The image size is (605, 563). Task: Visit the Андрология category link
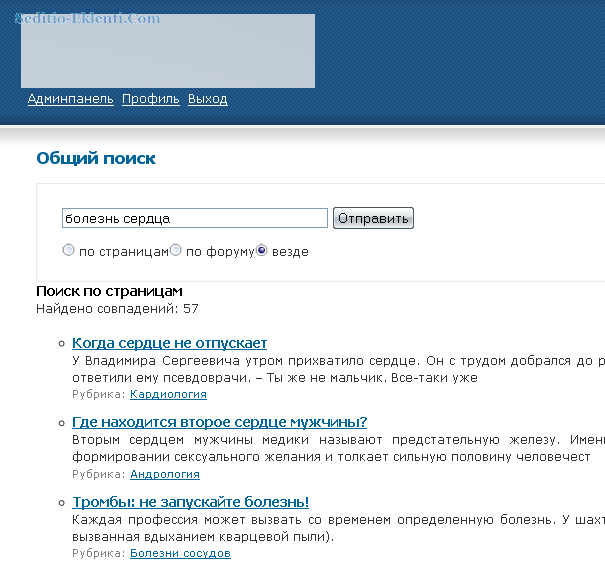tap(165, 474)
